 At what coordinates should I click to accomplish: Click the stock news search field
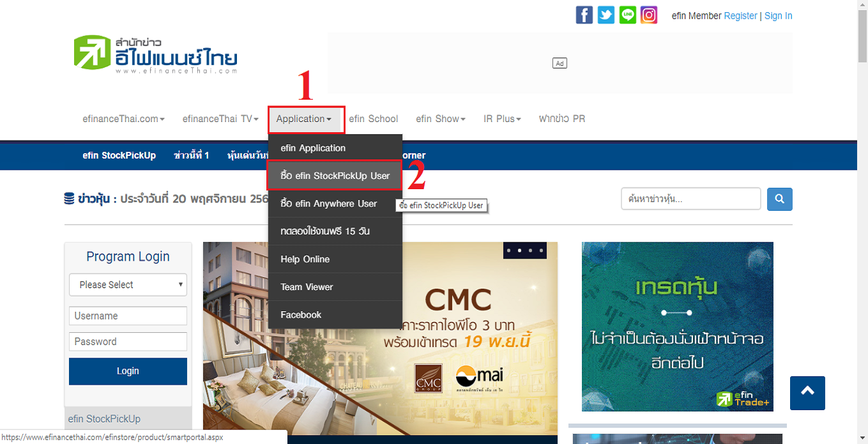point(691,199)
